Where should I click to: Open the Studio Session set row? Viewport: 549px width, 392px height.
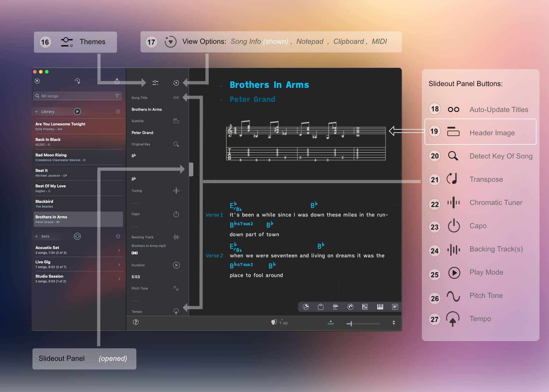pos(79,279)
